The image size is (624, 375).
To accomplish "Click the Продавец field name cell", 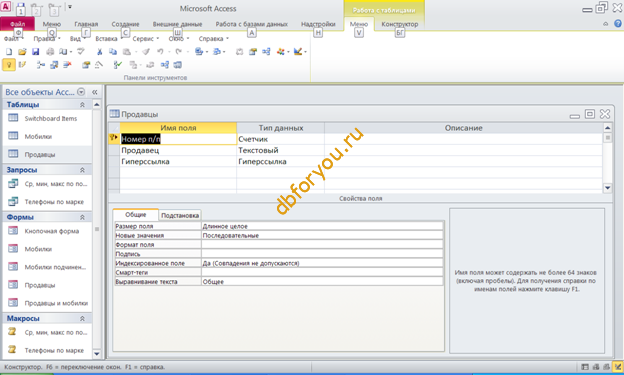I will (178, 150).
